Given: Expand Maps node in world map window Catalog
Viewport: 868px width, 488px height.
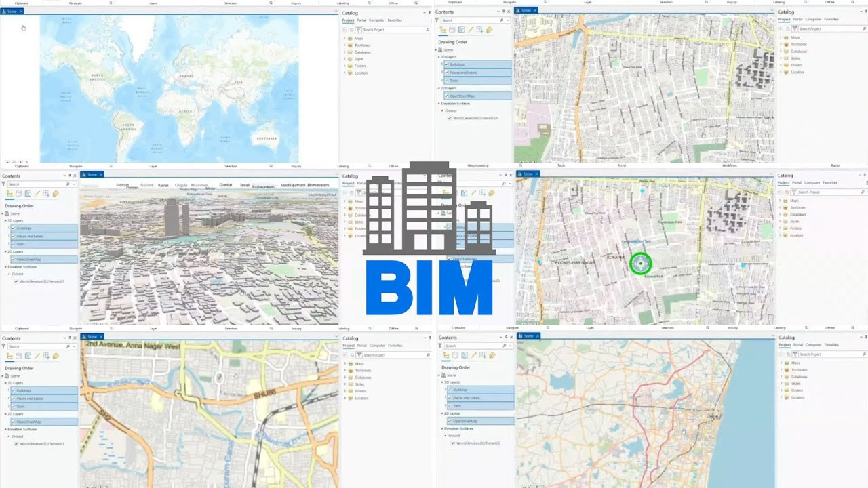Looking at the screenshot, I should tap(344, 39).
